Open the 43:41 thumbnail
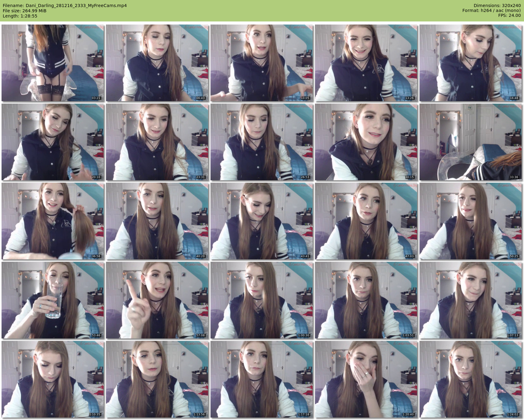The width and height of the screenshot is (524, 420). (262, 221)
